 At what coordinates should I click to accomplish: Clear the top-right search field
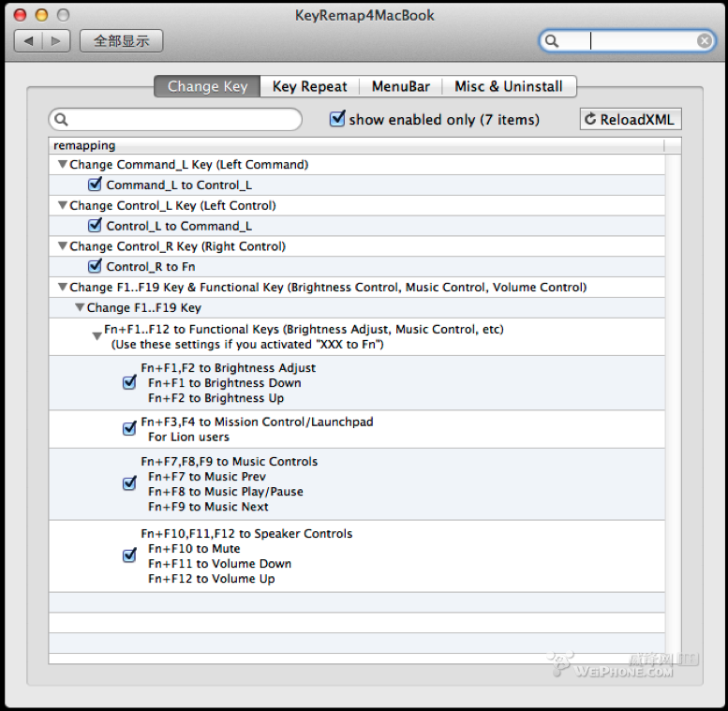tap(705, 41)
